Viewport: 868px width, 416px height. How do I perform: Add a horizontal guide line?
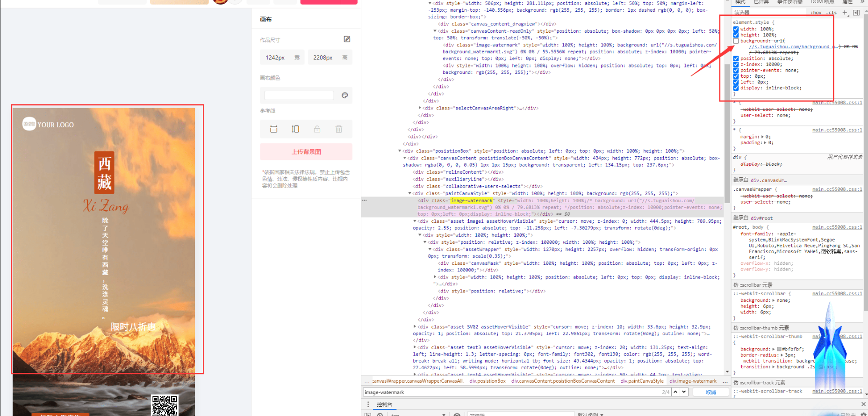pos(274,129)
